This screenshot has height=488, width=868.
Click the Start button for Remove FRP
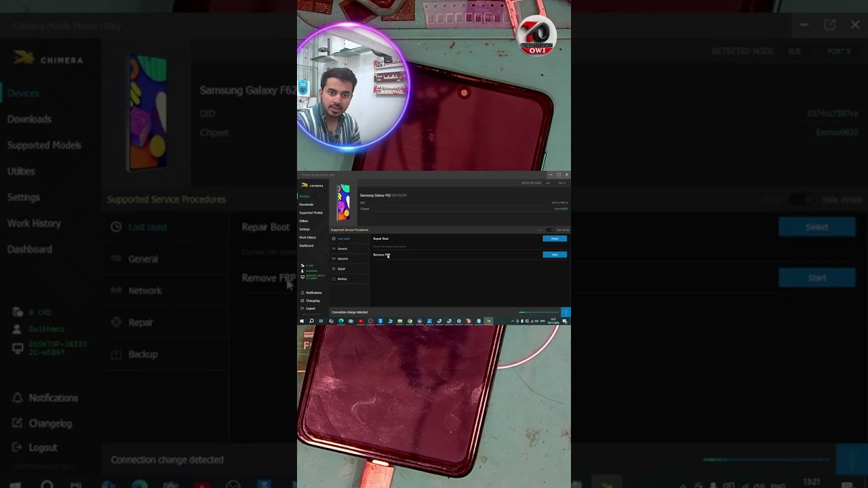555,255
